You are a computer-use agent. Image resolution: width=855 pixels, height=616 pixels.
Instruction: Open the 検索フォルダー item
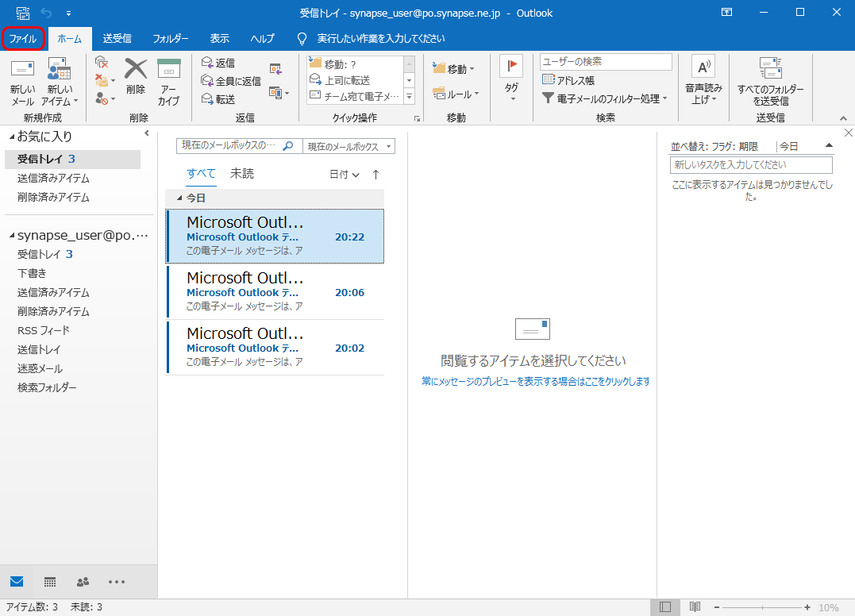pos(47,387)
